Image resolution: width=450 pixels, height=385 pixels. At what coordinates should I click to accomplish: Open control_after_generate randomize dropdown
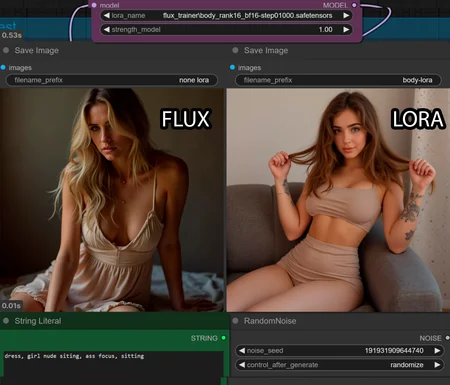pos(340,365)
